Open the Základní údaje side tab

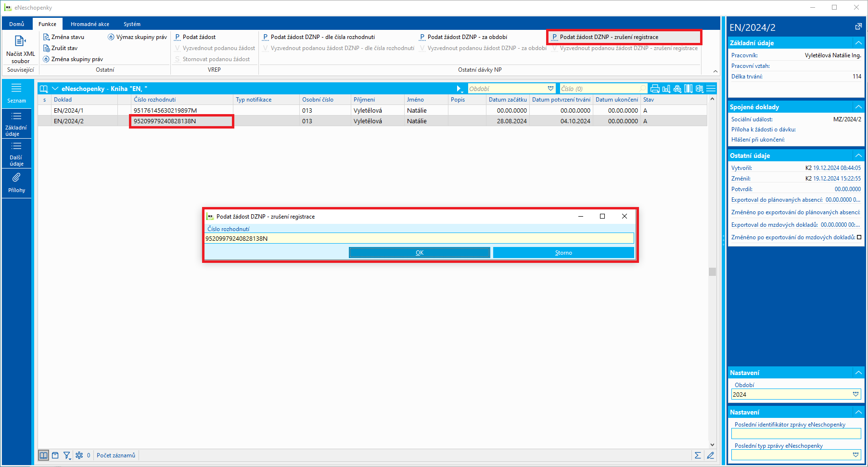17,124
